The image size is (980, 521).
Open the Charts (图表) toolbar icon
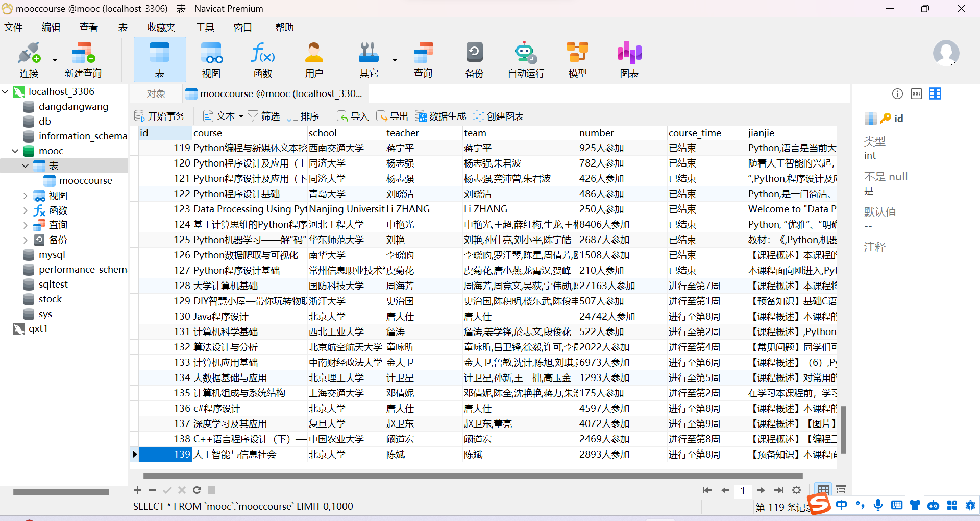[629, 60]
